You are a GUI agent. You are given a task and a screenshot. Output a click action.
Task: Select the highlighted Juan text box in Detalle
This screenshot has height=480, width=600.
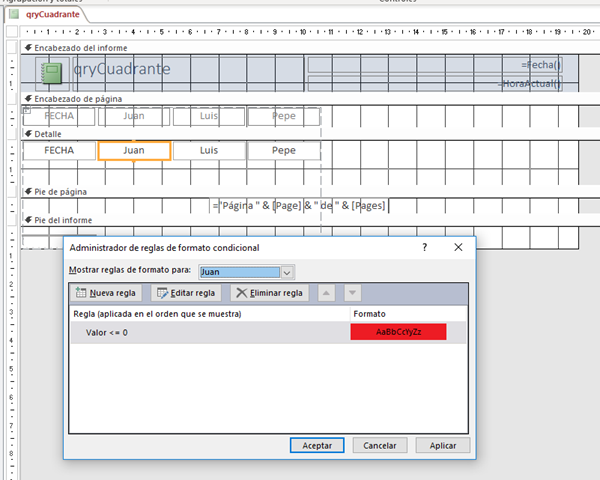134,150
